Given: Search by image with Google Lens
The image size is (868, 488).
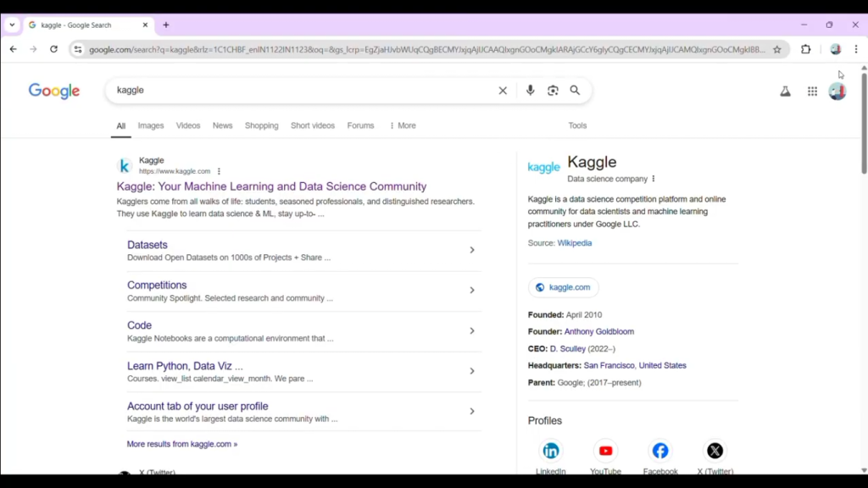Looking at the screenshot, I should (x=553, y=90).
